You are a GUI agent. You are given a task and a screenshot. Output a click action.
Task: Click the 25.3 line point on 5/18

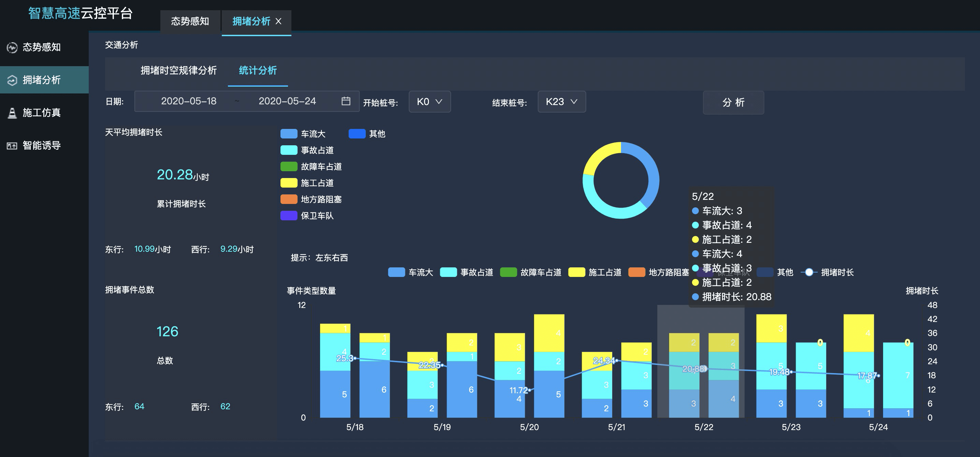tap(356, 358)
